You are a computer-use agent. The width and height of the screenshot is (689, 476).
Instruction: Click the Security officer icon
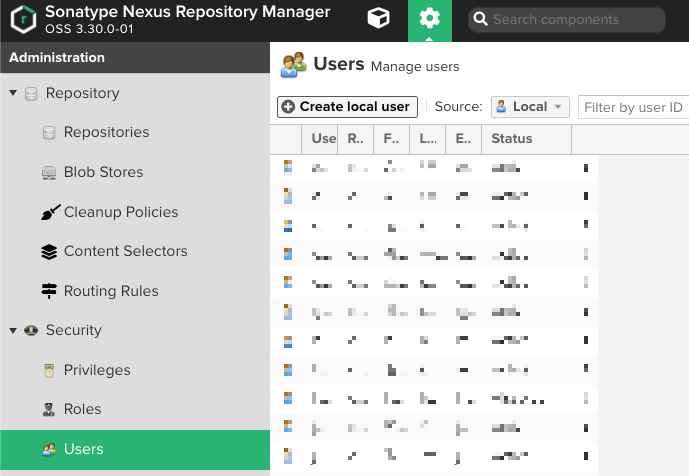point(31,330)
